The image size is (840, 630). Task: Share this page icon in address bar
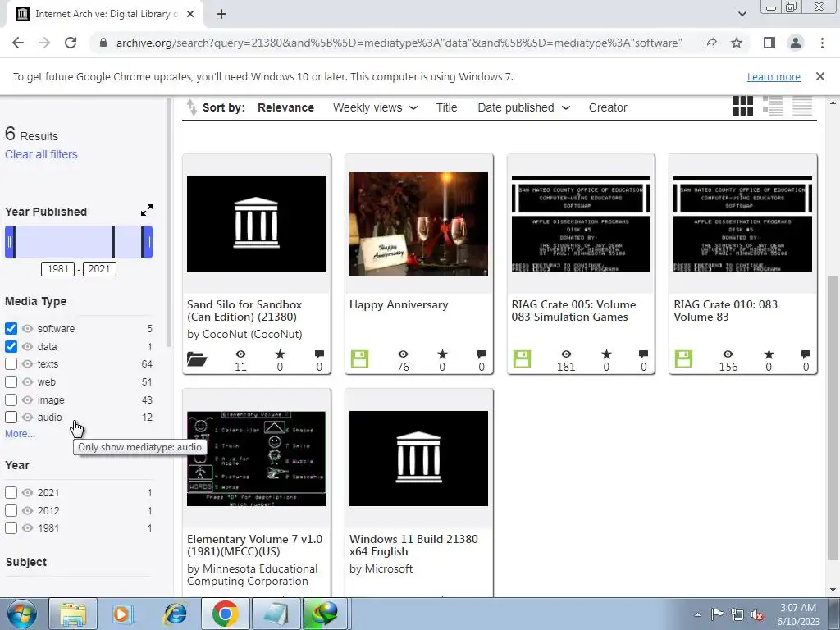pos(710,43)
